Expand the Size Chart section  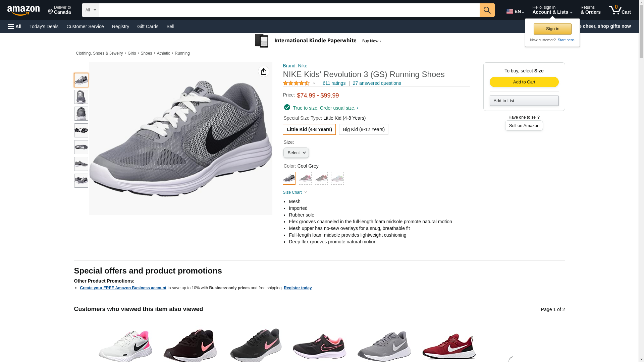pyautogui.click(x=295, y=192)
